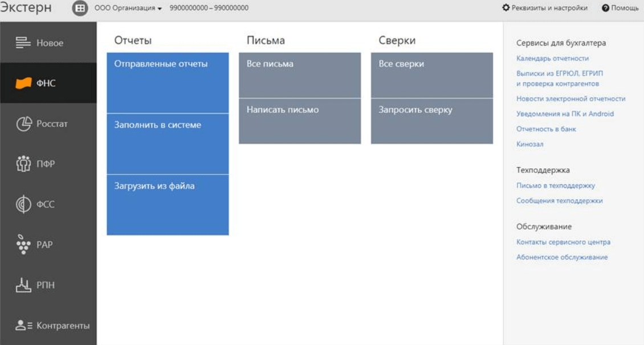The image size is (644, 345).
Task: Open the ФСС circular icon
Action: (x=23, y=204)
